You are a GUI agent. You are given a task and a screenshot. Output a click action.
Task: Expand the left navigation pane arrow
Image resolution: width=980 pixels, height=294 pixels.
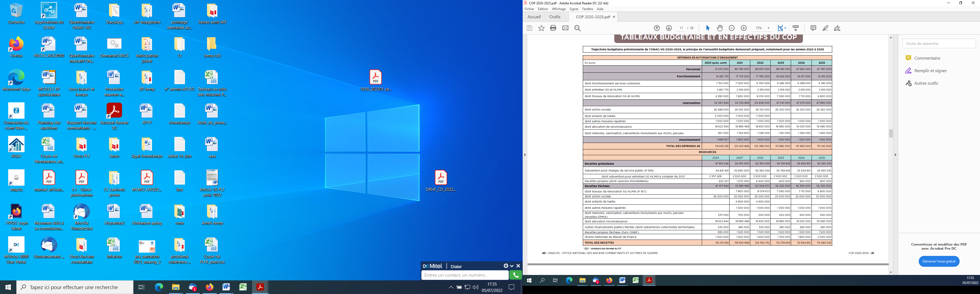(x=525, y=155)
